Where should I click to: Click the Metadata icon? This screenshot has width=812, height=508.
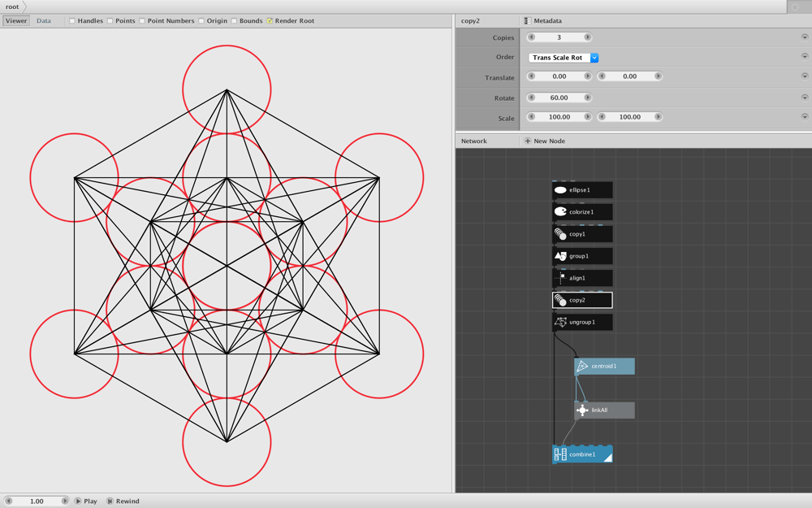[x=527, y=21]
